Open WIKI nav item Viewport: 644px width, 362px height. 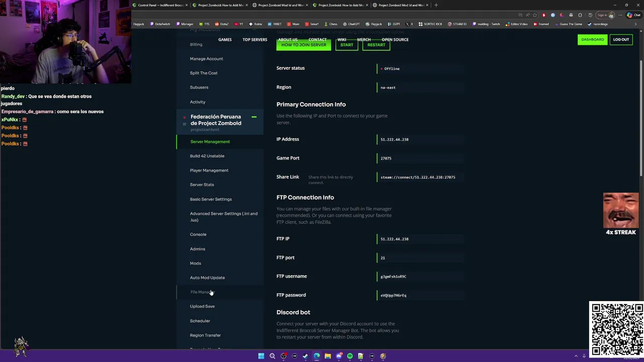click(x=342, y=40)
